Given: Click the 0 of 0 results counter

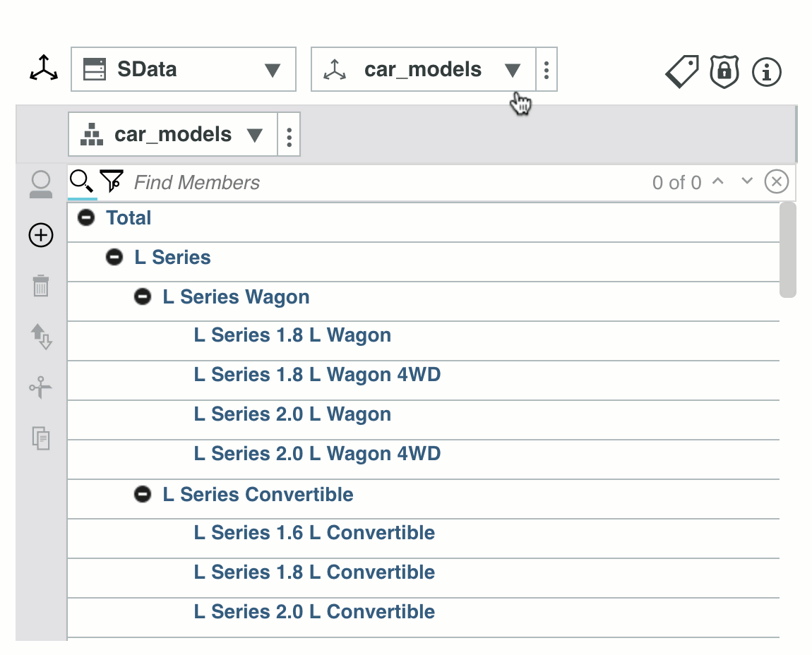Looking at the screenshot, I should pos(676,182).
